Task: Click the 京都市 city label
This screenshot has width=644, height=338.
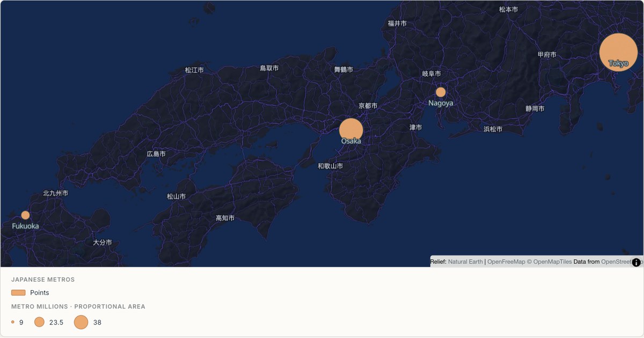Action: pos(368,106)
